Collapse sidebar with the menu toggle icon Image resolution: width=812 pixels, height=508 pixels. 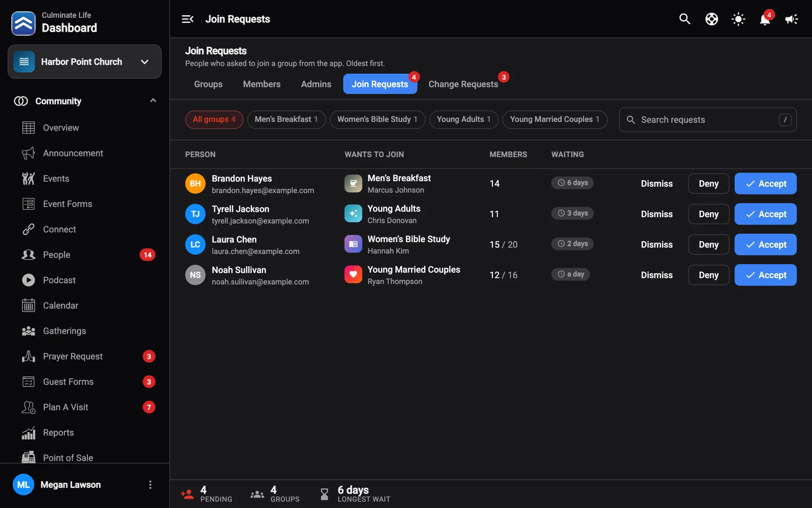(187, 19)
